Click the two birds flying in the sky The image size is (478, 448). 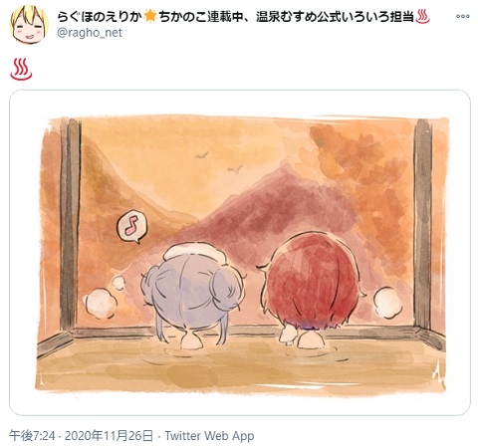[x=218, y=162]
